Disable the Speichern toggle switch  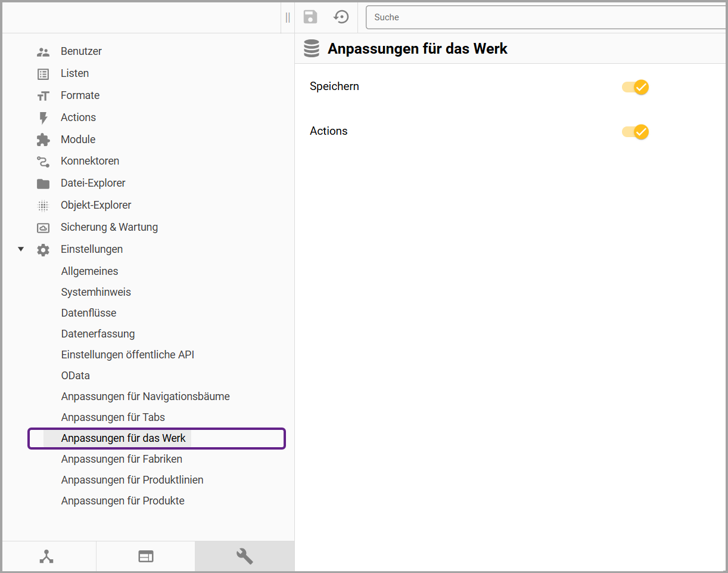tap(635, 87)
